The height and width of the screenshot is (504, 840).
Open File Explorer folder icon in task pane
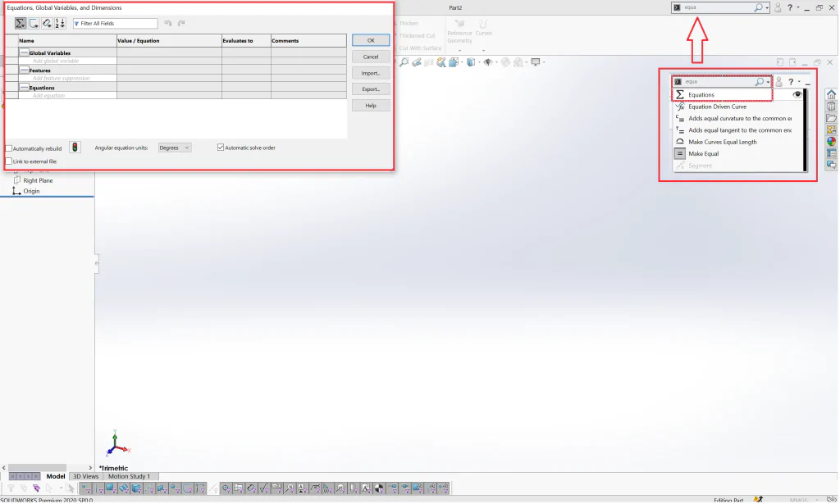[832, 118]
